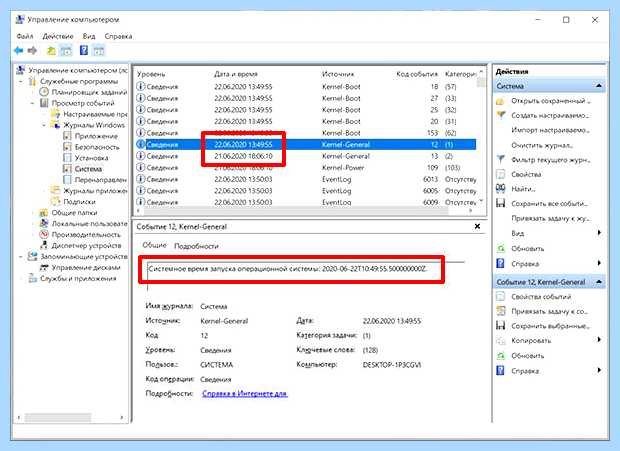Click the Копировать icon in Actions
Image resolution: width=620 pixels, height=451 pixels.
tap(501, 341)
